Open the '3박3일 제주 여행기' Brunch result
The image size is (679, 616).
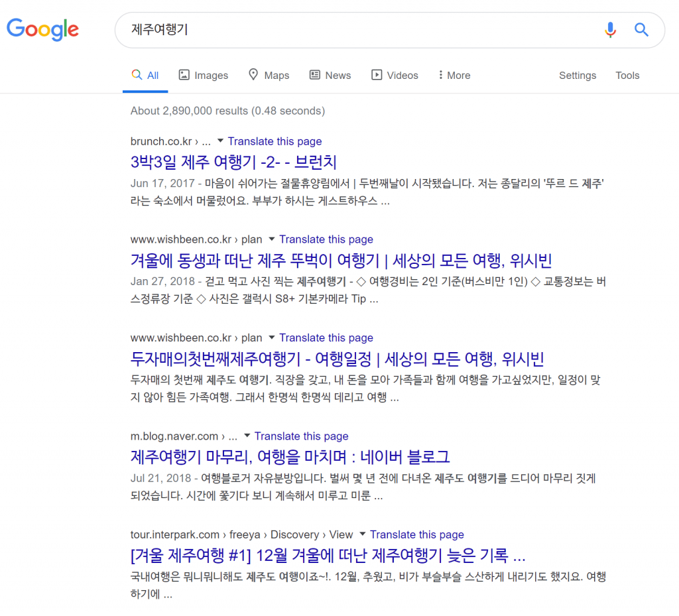tap(234, 162)
